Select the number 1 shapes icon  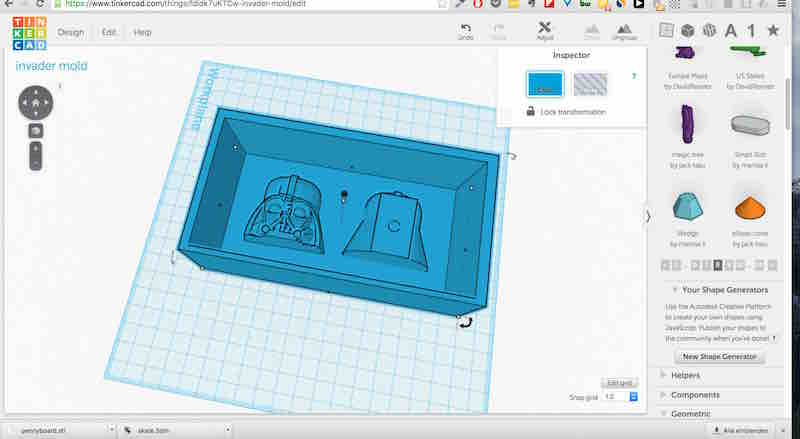tap(752, 31)
